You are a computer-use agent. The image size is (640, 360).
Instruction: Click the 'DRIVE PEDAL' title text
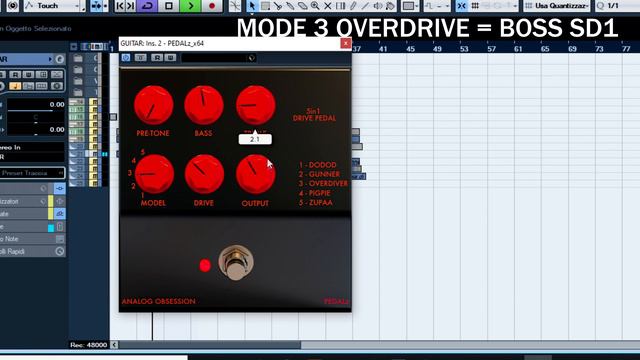(314, 118)
